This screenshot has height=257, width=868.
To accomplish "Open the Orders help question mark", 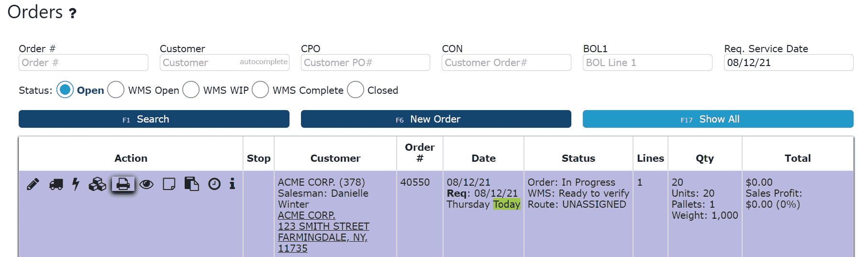I will (x=73, y=13).
